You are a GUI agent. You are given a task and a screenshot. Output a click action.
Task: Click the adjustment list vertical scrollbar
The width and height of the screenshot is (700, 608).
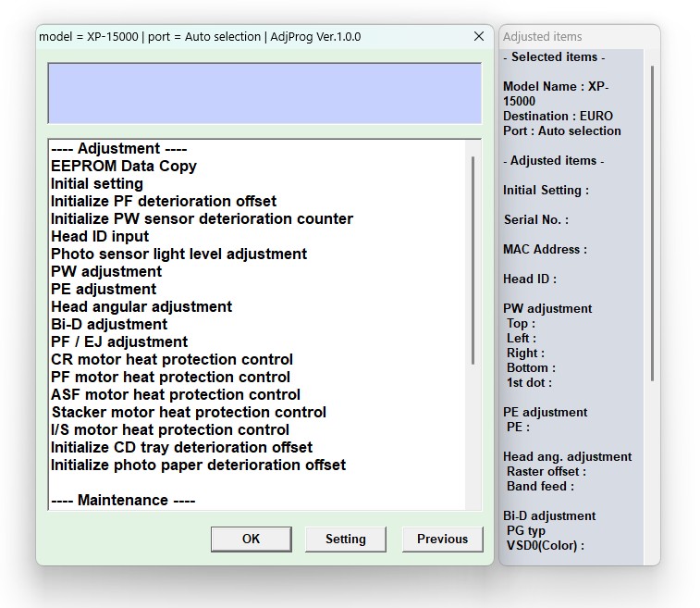pos(473,259)
